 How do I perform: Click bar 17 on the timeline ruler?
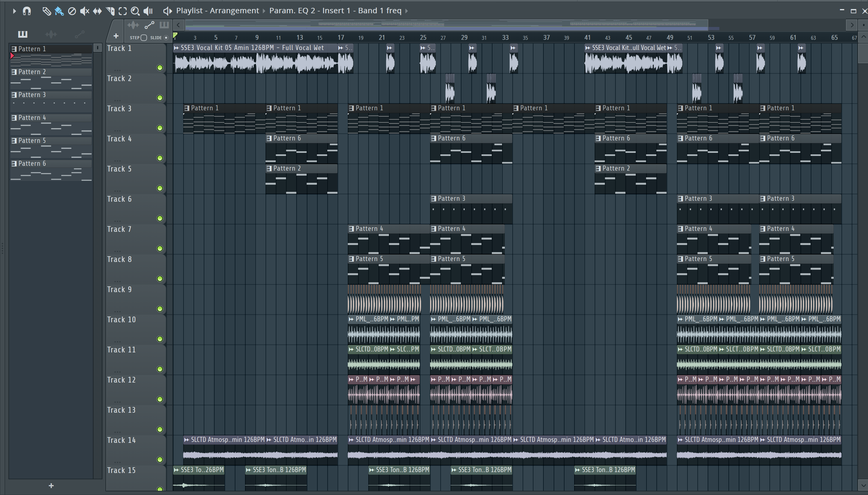coord(341,38)
